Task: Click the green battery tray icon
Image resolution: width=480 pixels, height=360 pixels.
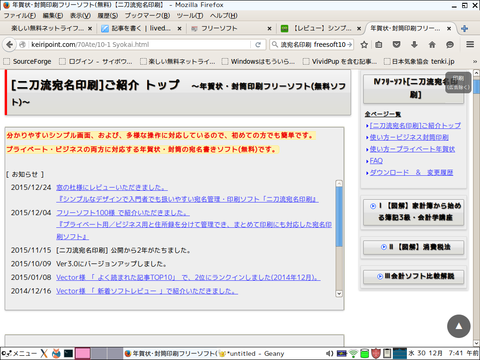Action: [365, 353]
